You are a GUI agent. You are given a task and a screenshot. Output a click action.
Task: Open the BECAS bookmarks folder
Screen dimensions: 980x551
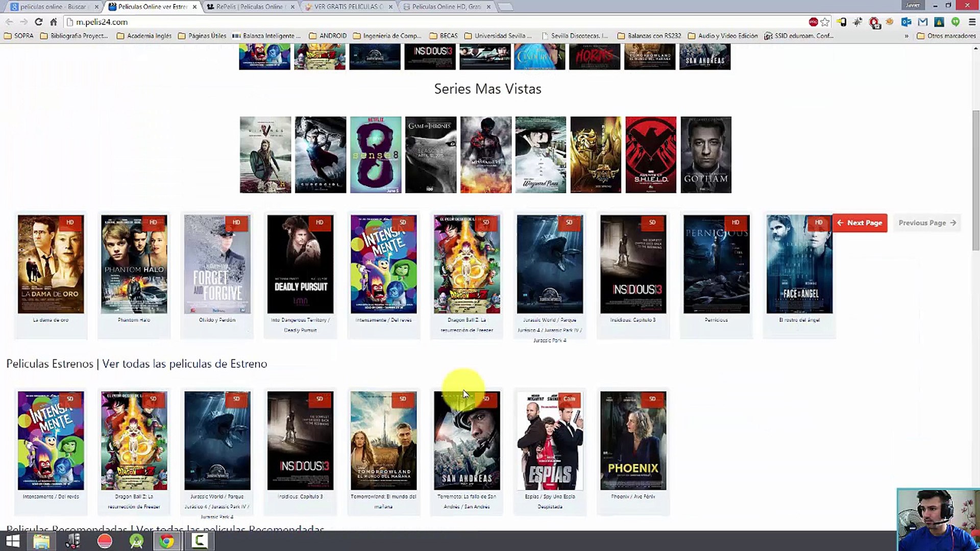pos(444,36)
